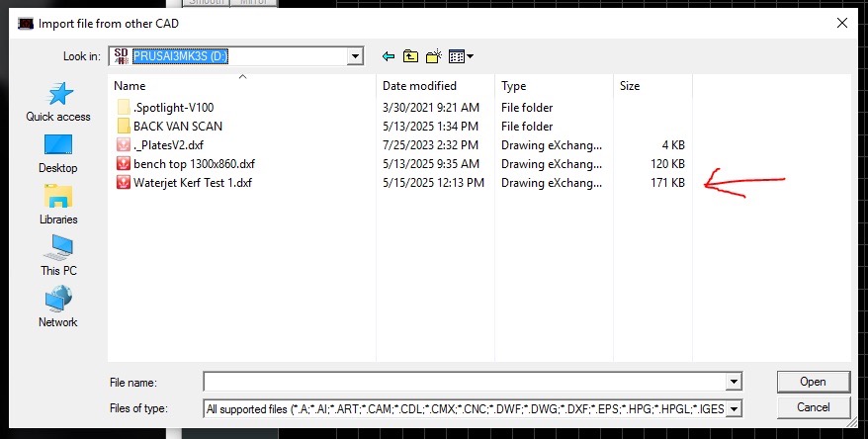The image size is (868, 439).
Task: Select .Spotlight-V100 folder name
Action: coord(173,108)
